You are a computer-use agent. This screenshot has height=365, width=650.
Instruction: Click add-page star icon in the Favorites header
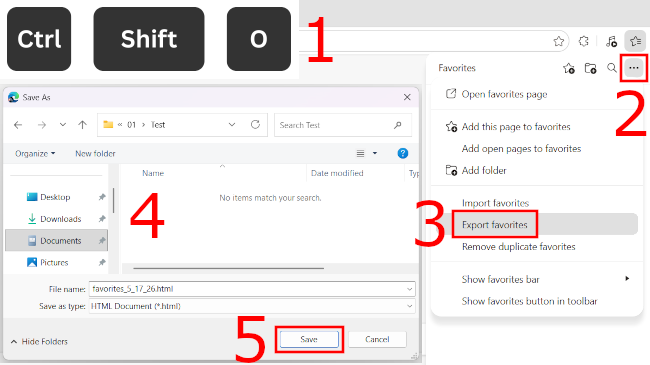(569, 68)
